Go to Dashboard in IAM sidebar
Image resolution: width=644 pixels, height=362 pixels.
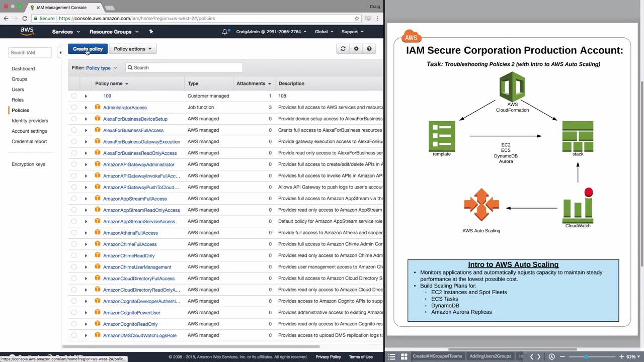[x=23, y=69]
